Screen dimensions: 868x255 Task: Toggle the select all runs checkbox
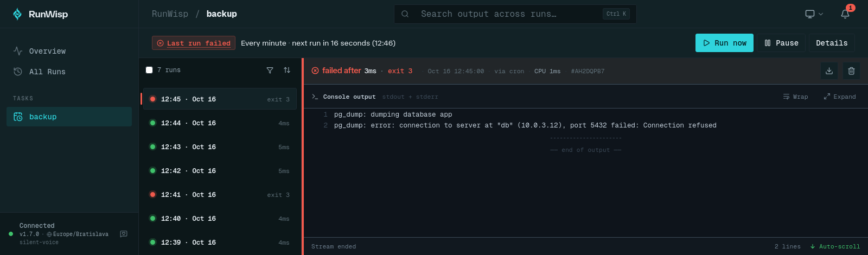point(149,70)
